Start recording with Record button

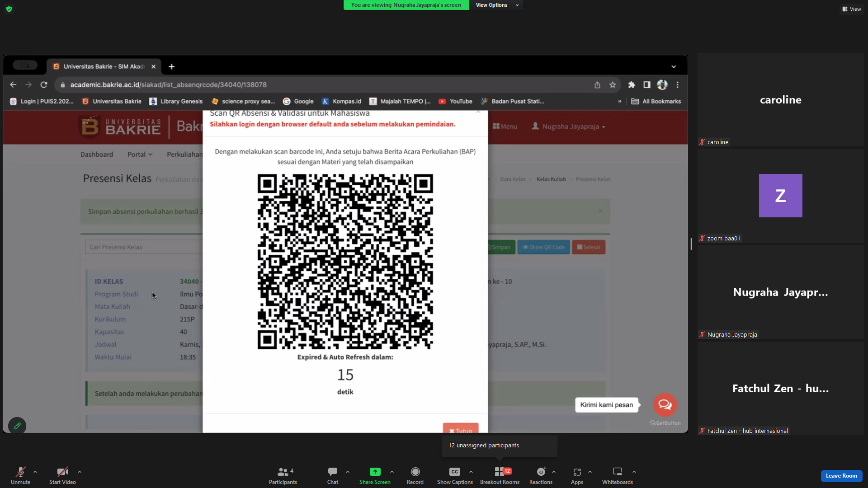click(x=415, y=475)
